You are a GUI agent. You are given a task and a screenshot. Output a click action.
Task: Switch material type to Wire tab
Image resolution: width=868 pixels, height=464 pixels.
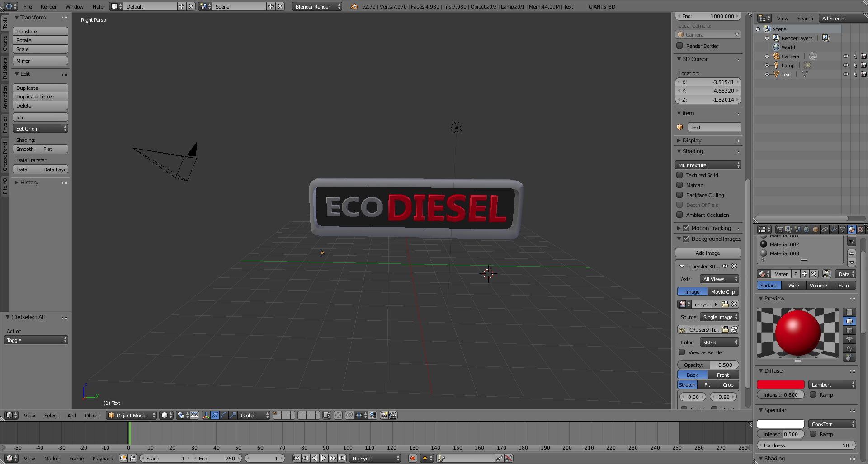point(793,286)
